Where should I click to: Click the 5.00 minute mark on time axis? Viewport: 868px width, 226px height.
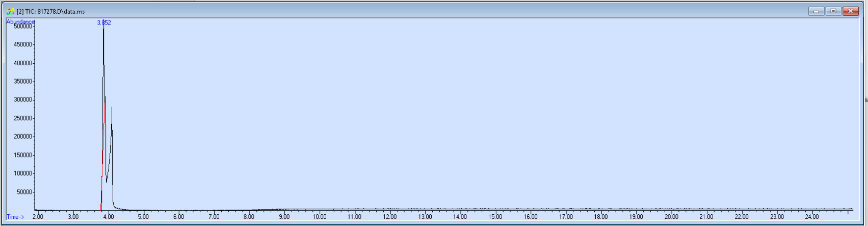143,217
